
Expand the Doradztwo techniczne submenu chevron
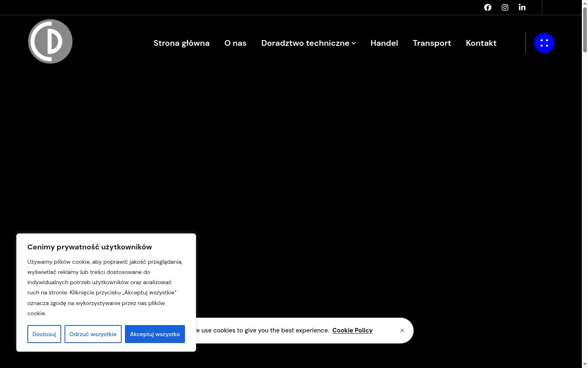click(354, 43)
